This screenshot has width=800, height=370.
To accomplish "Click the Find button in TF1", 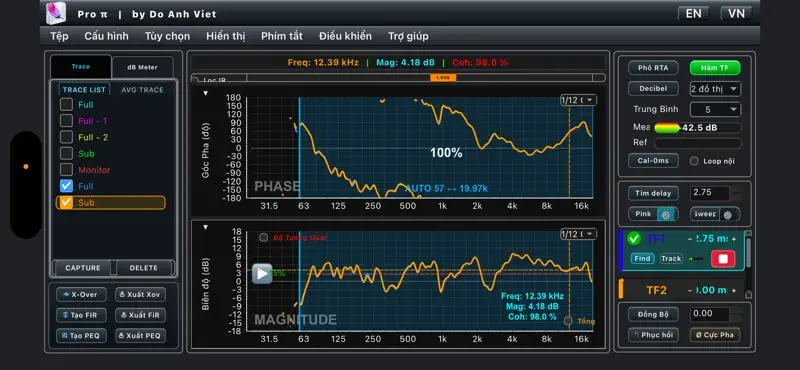I will pos(642,259).
